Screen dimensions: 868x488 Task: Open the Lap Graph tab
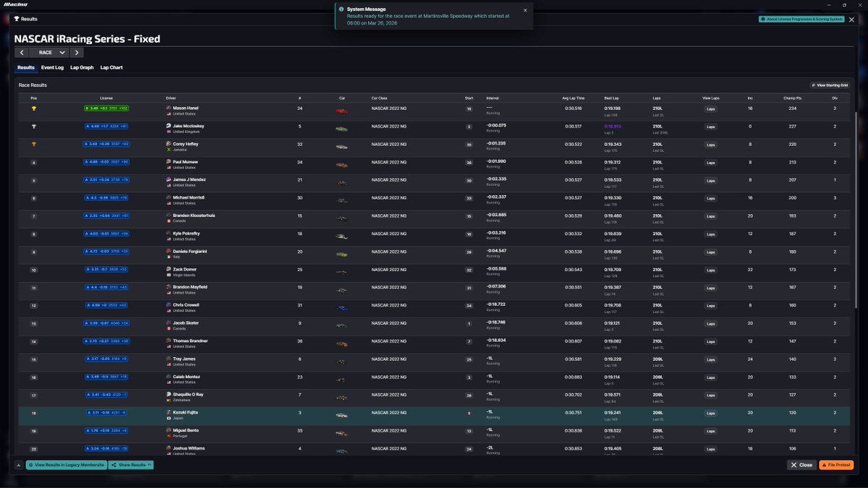82,67
